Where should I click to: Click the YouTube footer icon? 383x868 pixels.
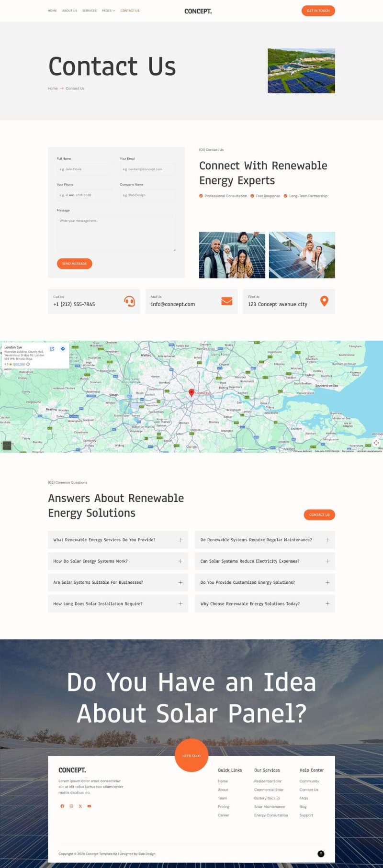(x=89, y=806)
